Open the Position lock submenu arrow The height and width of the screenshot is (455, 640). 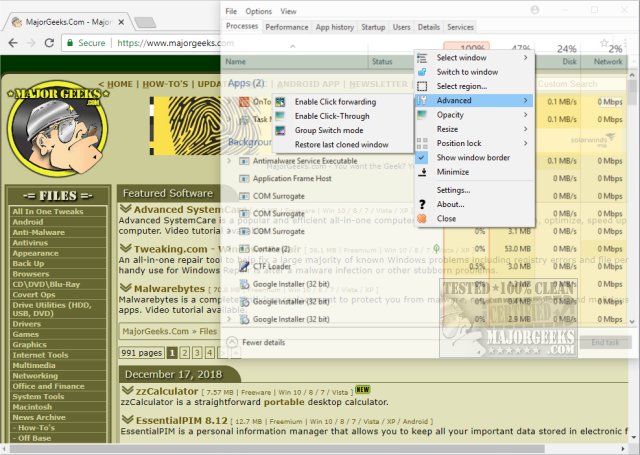click(526, 143)
